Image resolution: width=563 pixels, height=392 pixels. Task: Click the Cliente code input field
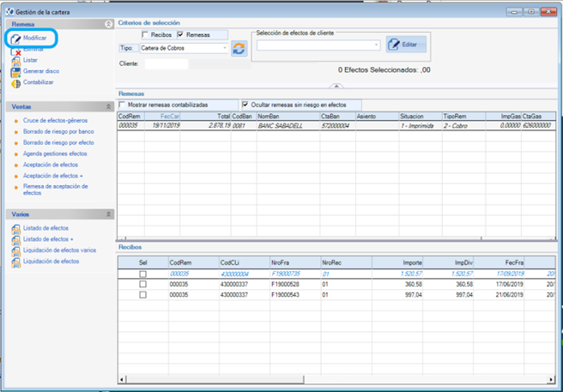pyautogui.click(x=166, y=64)
